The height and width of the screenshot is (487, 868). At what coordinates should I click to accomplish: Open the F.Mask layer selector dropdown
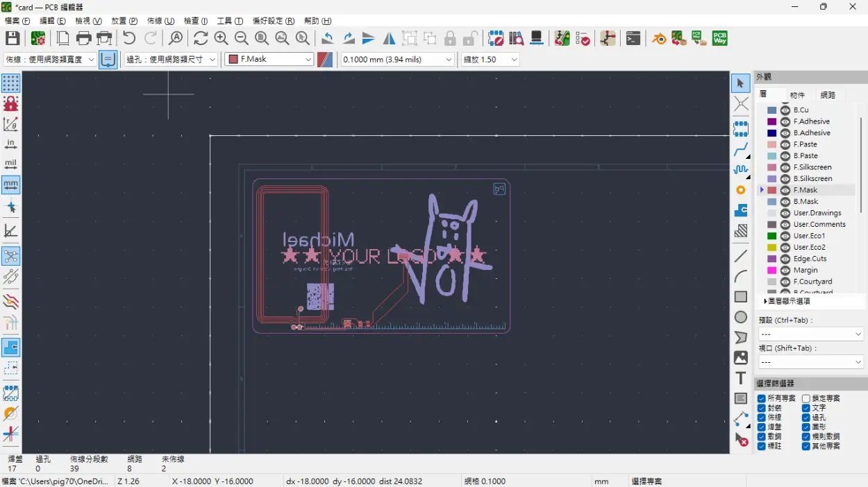click(269, 60)
